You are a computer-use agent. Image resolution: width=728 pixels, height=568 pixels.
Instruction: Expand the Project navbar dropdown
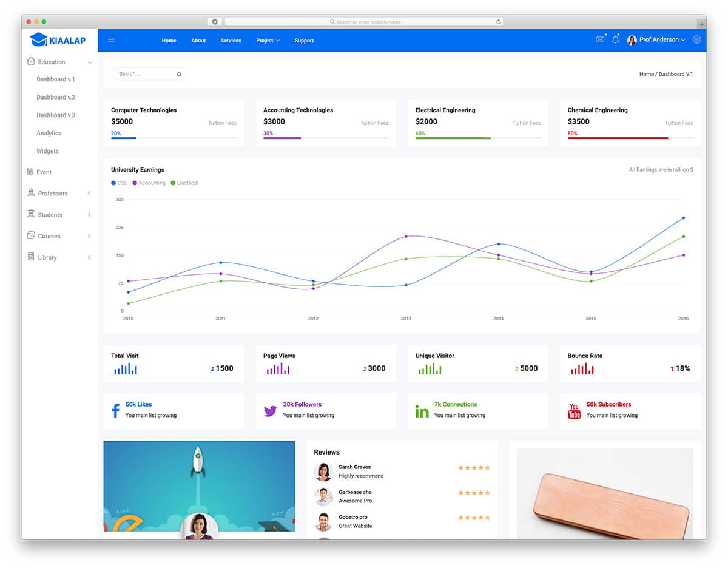click(x=268, y=40)
